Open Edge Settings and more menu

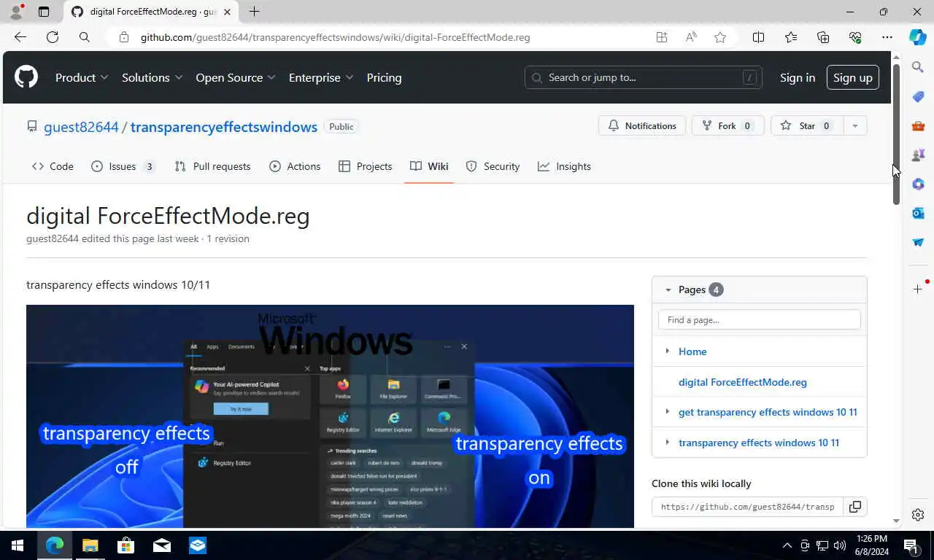tap(887, 37)
